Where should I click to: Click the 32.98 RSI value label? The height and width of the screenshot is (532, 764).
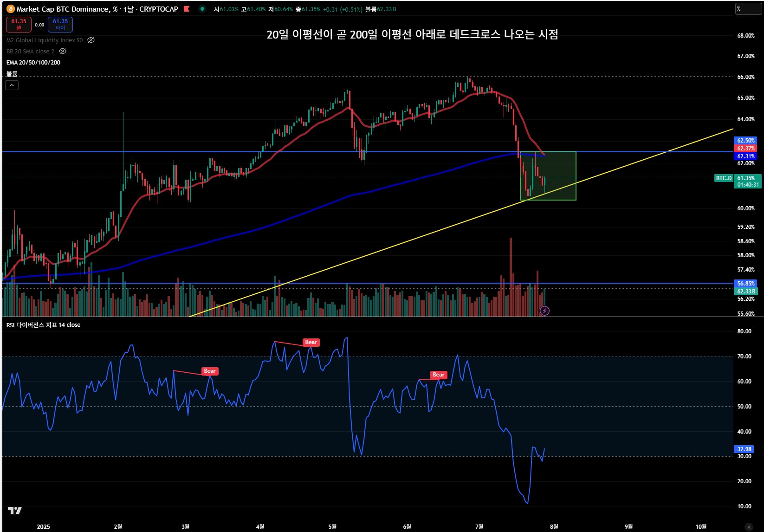pos(744,449)
